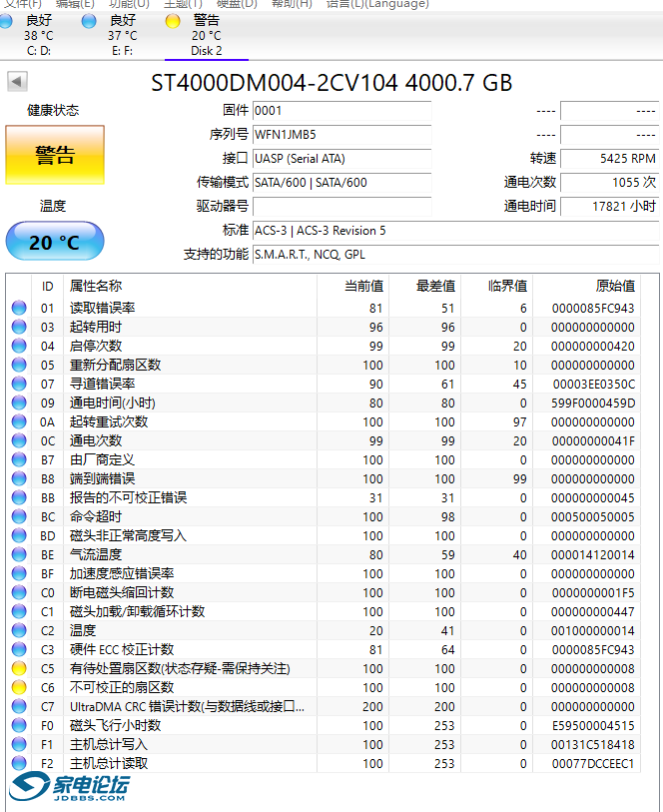Click the supported features field S.M.A.R.T., NCQ, GPL
This screenshot has height=812, width=663.
click(x=455, y=255)
